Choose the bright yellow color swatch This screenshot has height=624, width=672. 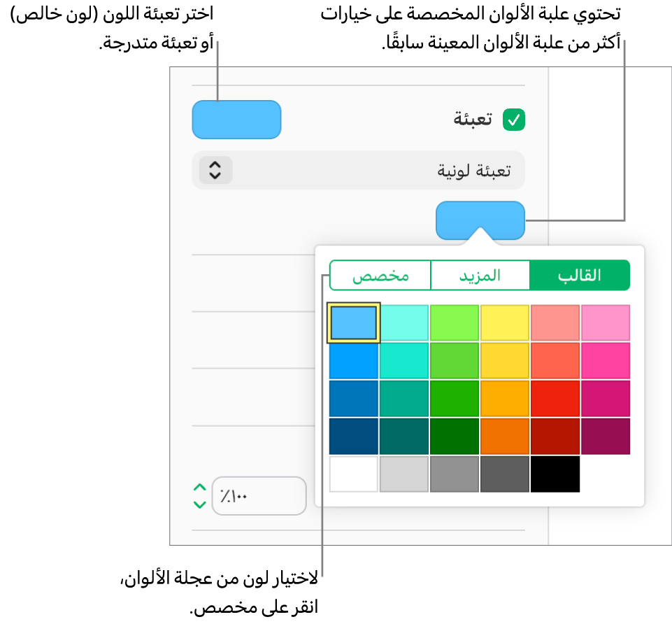pos(505,323)
